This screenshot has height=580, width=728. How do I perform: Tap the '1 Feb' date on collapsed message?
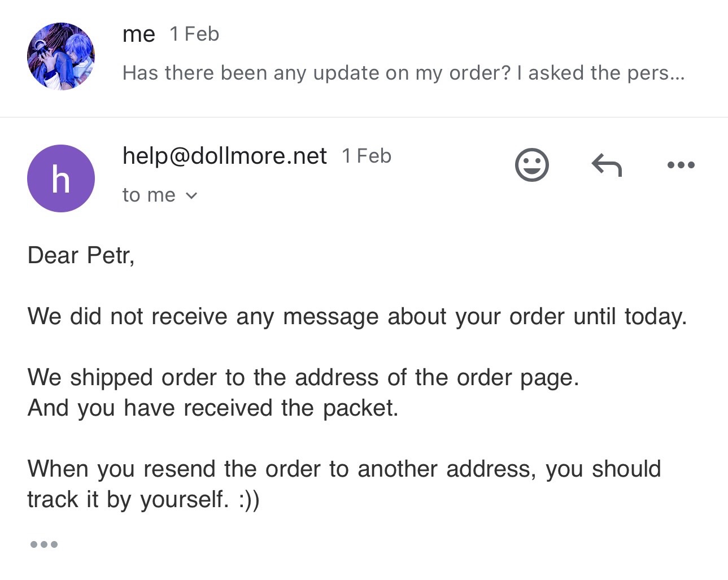point(194,34)
